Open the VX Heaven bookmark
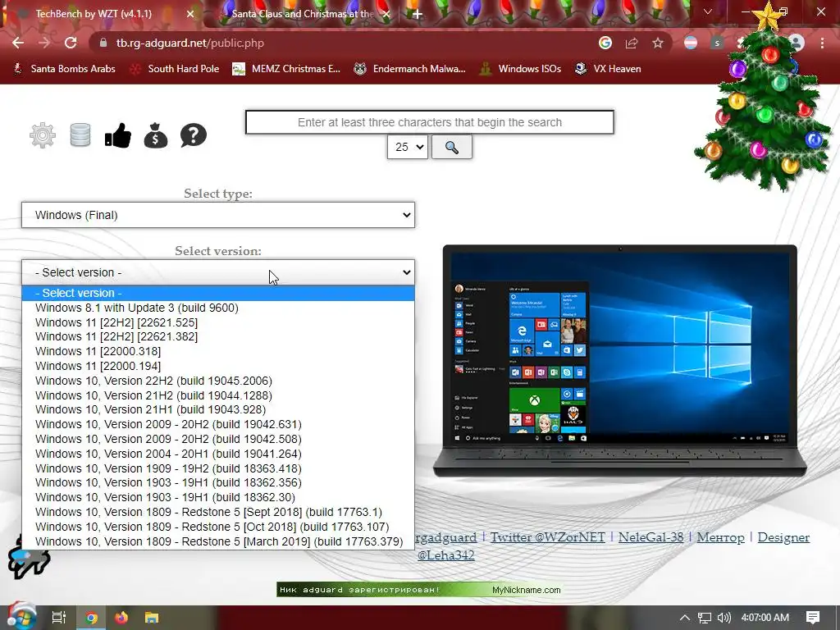 [608, 69]
